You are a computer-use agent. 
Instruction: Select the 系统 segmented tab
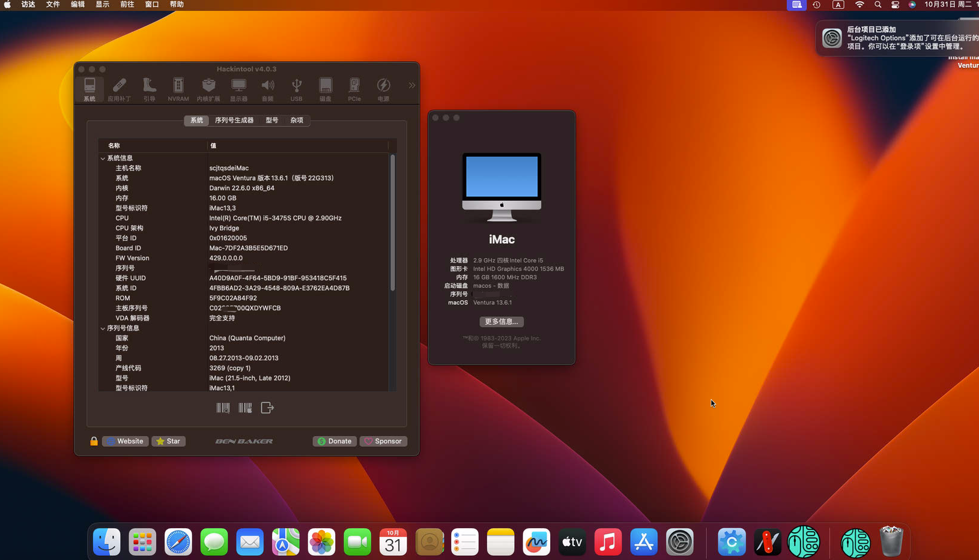tap(196, 120)
